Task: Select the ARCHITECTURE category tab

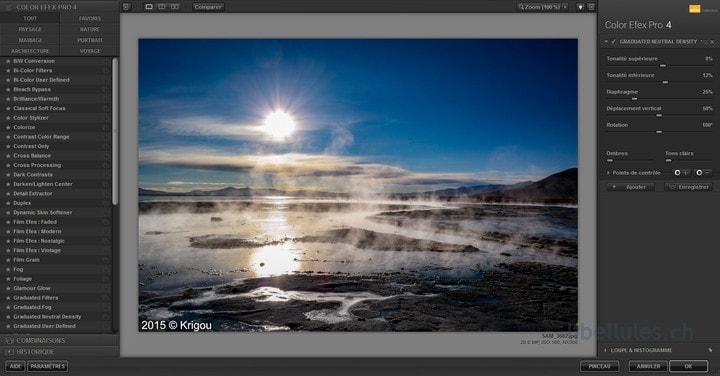Action: (x=30, y=51)
